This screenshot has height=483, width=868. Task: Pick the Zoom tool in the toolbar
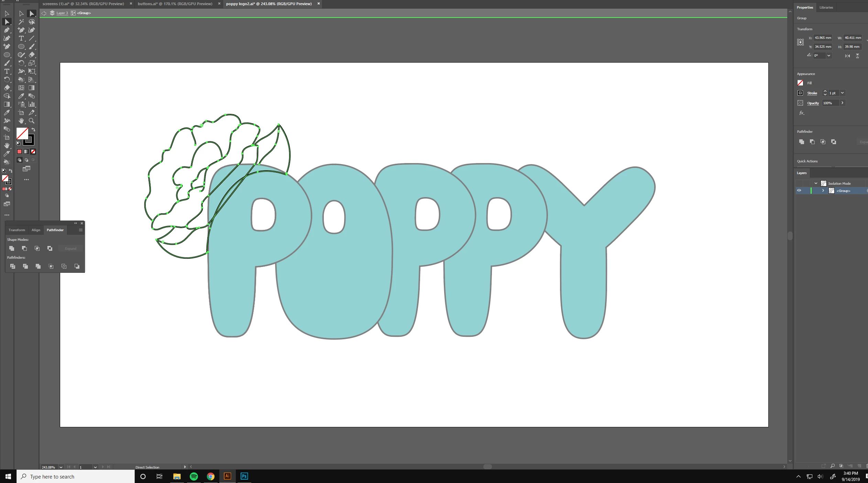point(32,121)
